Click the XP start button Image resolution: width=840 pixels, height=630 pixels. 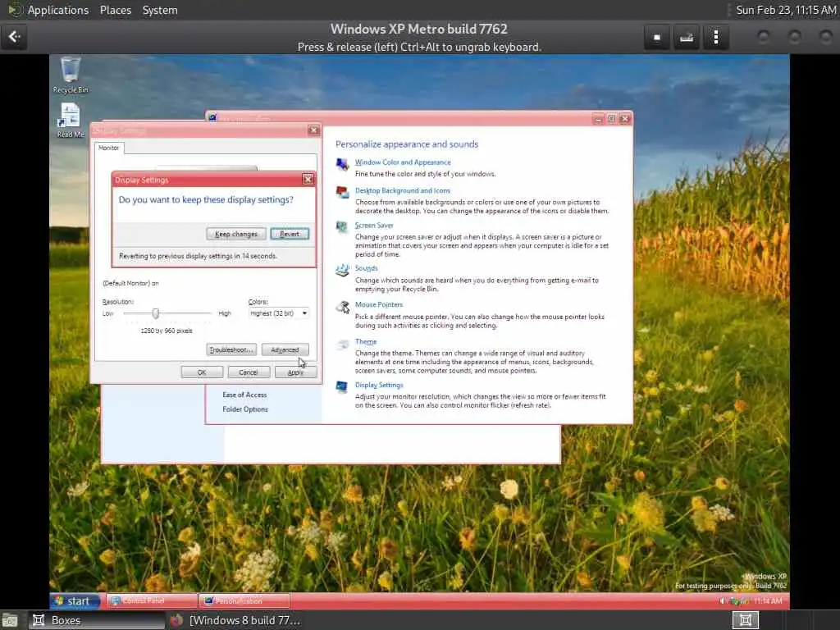pyautogui.click(x=75, y=601)
